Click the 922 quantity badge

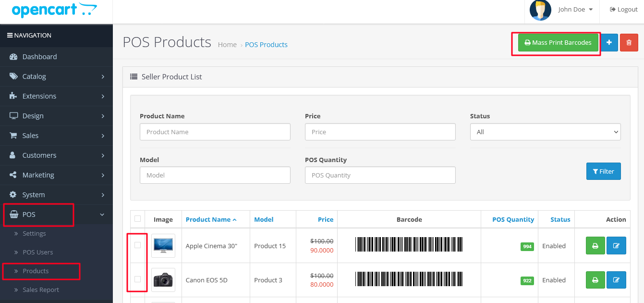527,281
